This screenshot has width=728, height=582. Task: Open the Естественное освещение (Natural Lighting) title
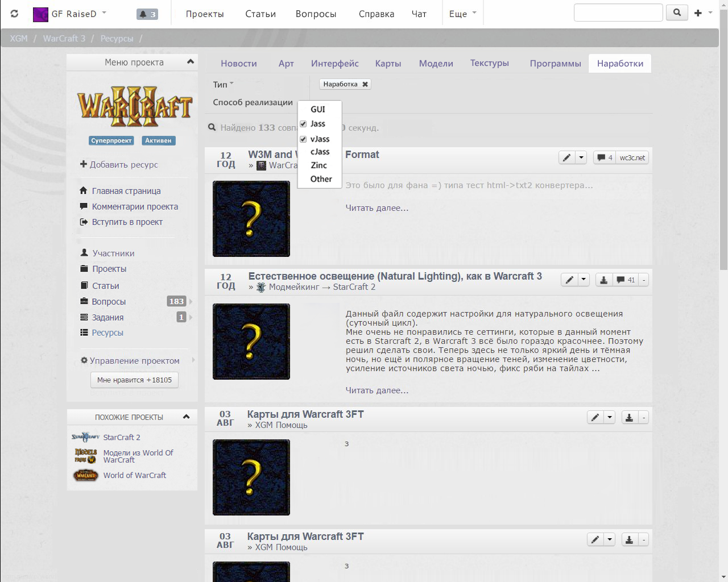[395, 276]
